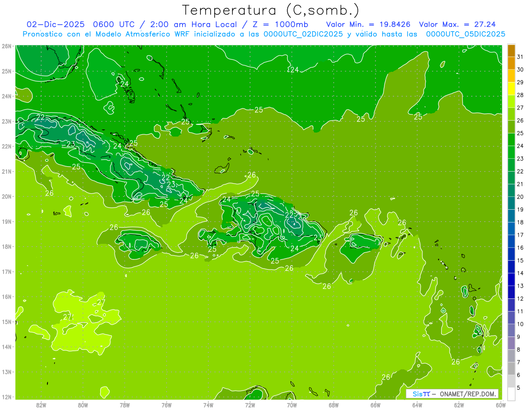Click the "20N" latitude axis label
Image resolution: width=532 pixels, height=411 pixels.
click(6, 196)
